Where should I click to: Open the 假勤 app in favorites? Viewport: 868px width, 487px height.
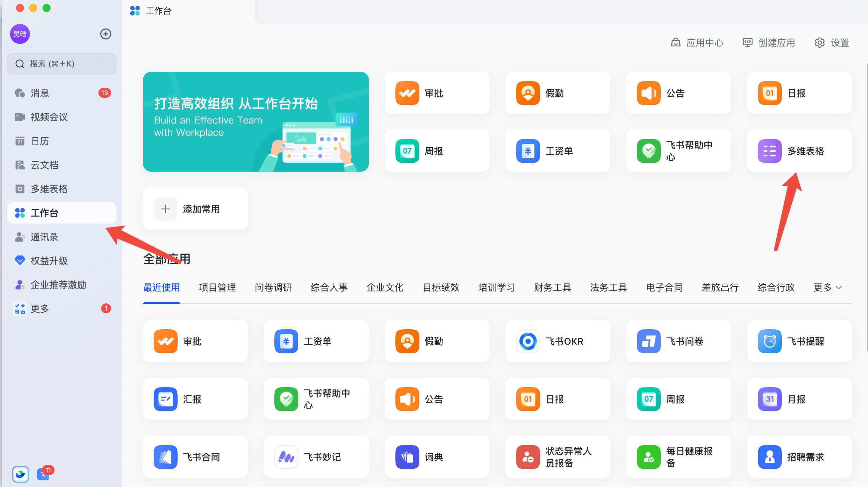point(558,93)
